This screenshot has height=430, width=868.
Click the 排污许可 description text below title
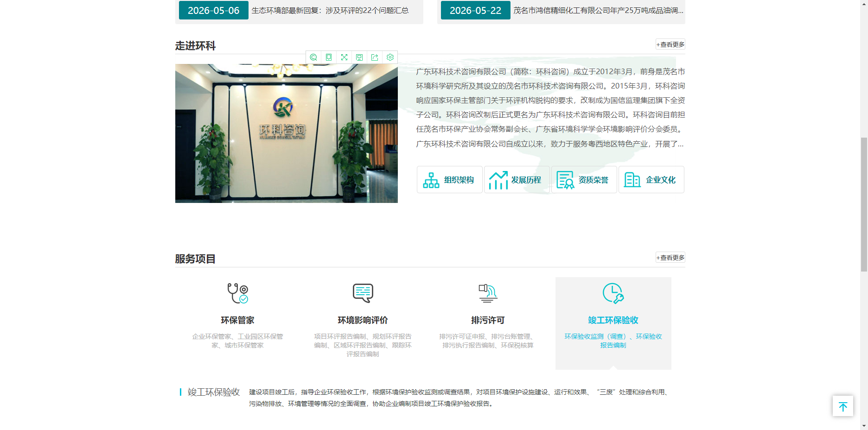click(x=488, y=341)
